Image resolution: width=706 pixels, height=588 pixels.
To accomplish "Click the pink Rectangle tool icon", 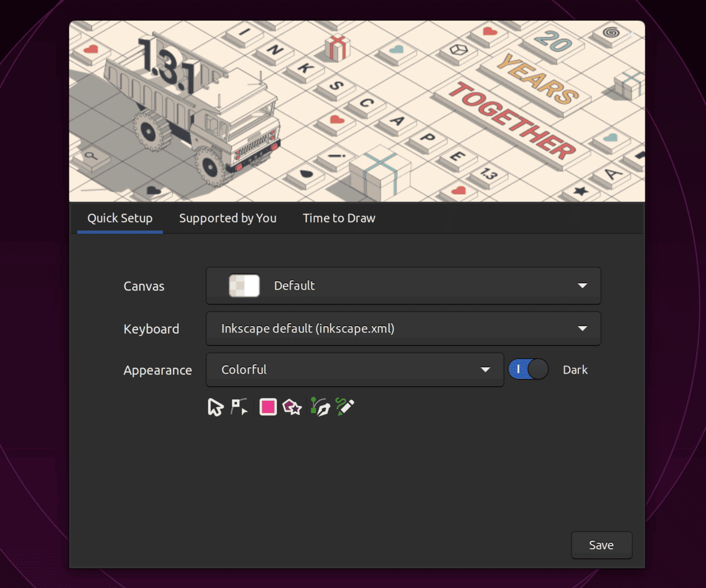I will point(268,407).
